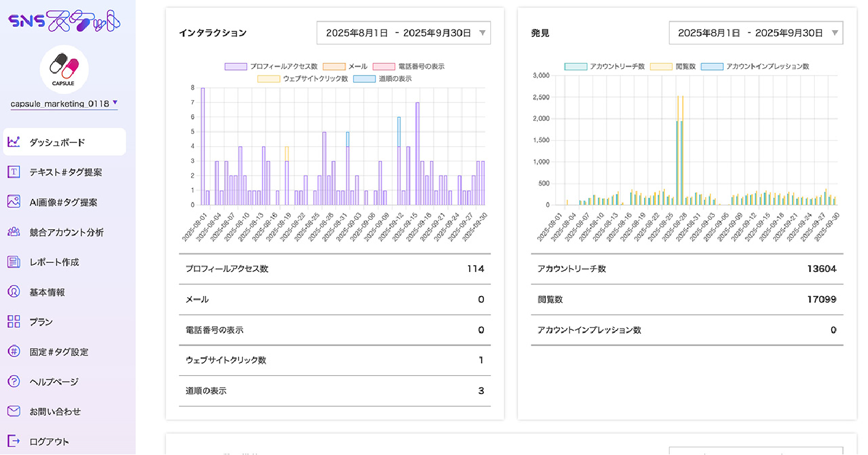Toggle アカウントリーチ数 legend series
The width and height of the screenshot is (868, 455).
604,66
